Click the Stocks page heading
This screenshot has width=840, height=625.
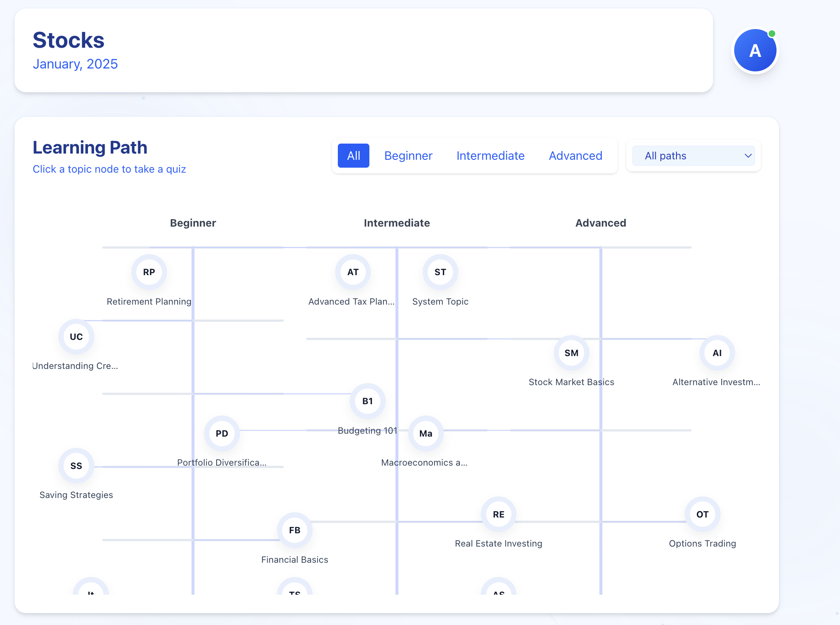68,40
